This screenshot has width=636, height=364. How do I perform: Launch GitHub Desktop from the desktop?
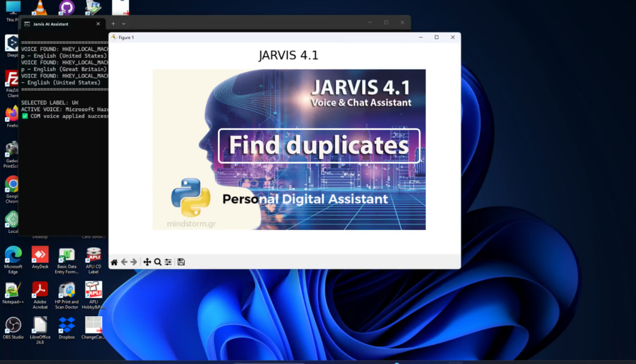tap(66, 7)
